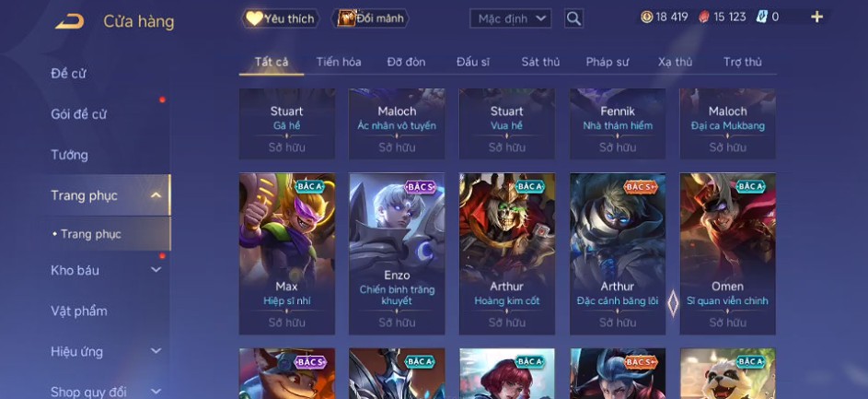This screenshot has width=868, height=399.
Task: Select Omen Sĩ quan viễn chinh skin
Action: tap(727, 253)
